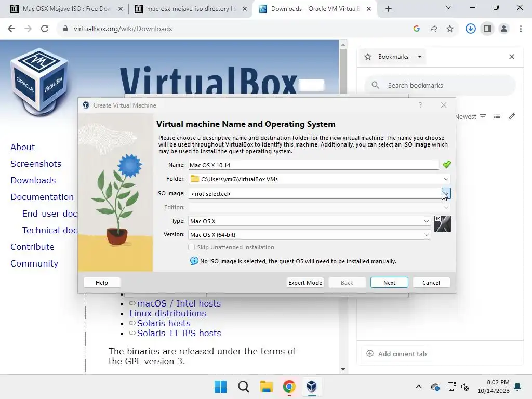Viewport: 532px width, 399px height.
Task: Click the browser forward arrow
Action: tap(28, 29)
